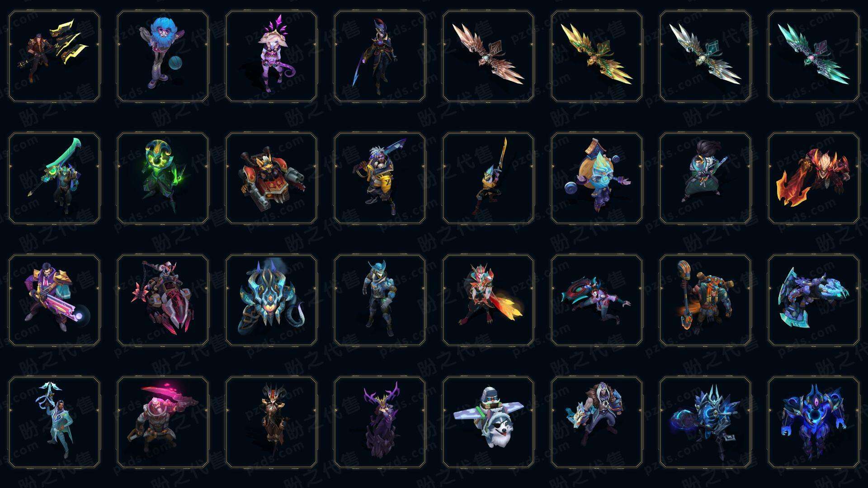Open the purple suited gunner with cannon
The width and height of the screenshot is (868, 488).
coord(54,300)
